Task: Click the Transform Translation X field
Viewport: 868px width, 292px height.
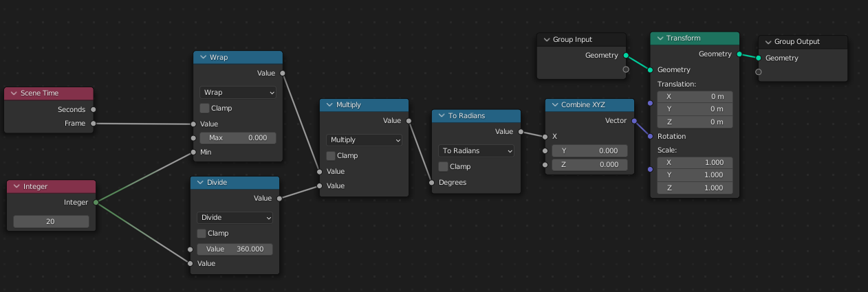Action: pos(695,96)
